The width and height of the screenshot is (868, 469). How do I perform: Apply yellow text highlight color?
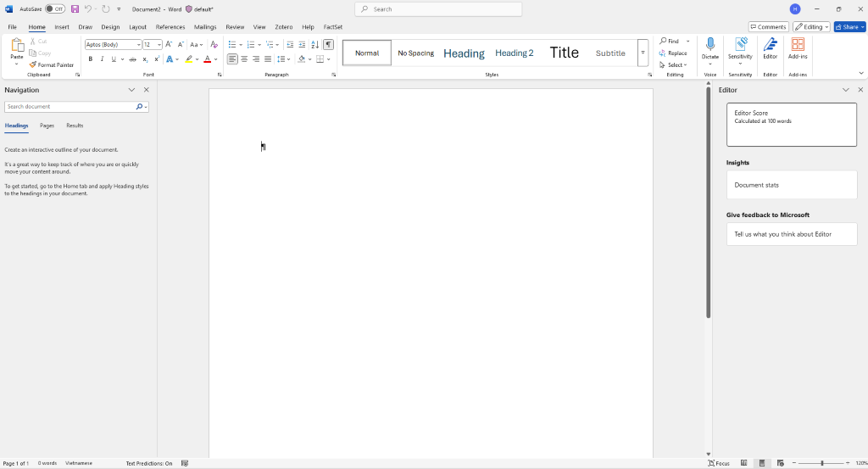tap(189, 59)
